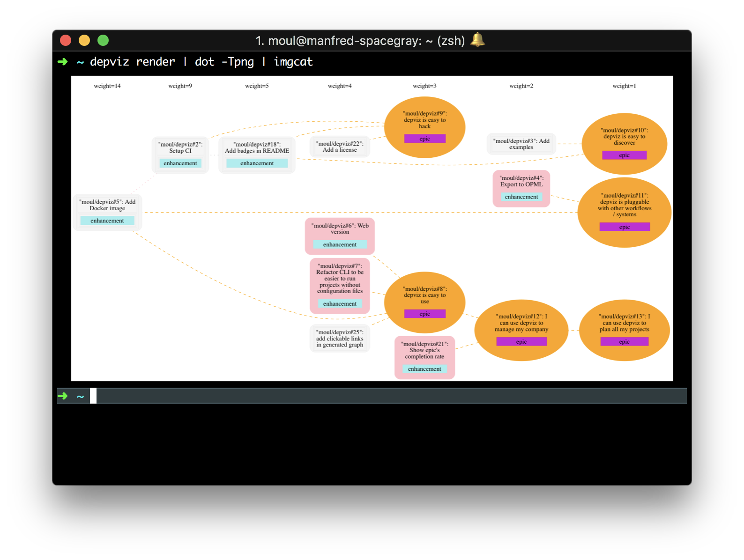The image size is (744, 560).
Task: Click the purple epic tag in depviz#8 node
Action: coord(425,314)
